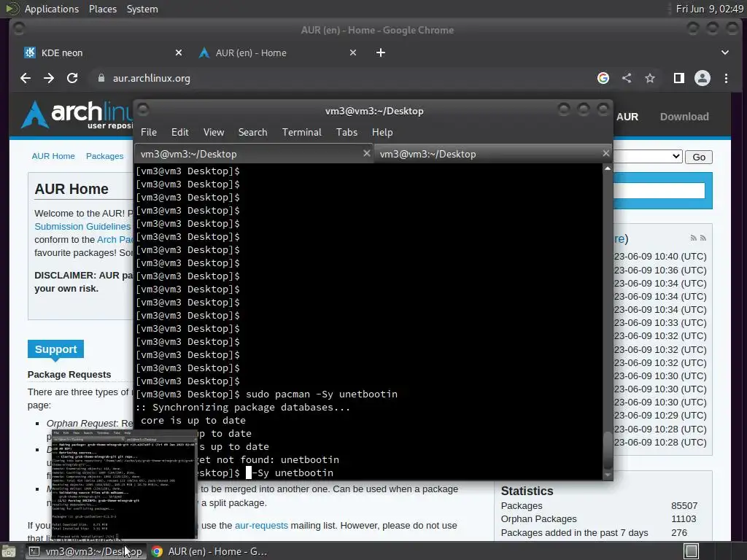The width and height of the screenshot is (747, 560).
Task: Click the second RSS feed icon
Action: pos(703,238)
